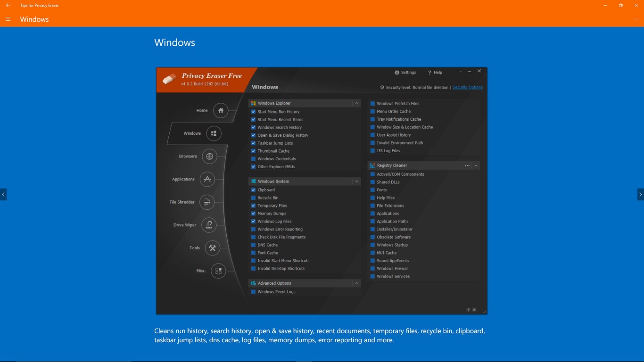Click the Font Cache label
The width and height of the screenshot is (644, 362).
[268, 253]
